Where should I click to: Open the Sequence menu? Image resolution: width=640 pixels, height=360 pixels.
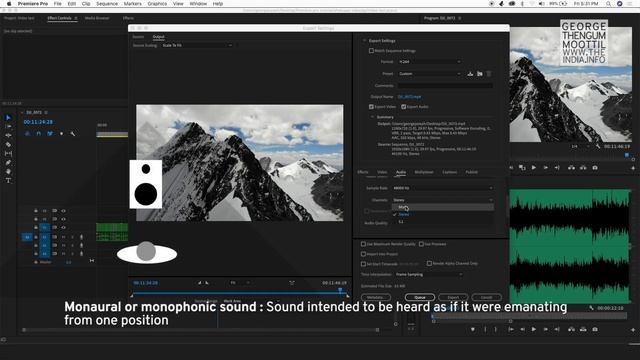(107, 4)
